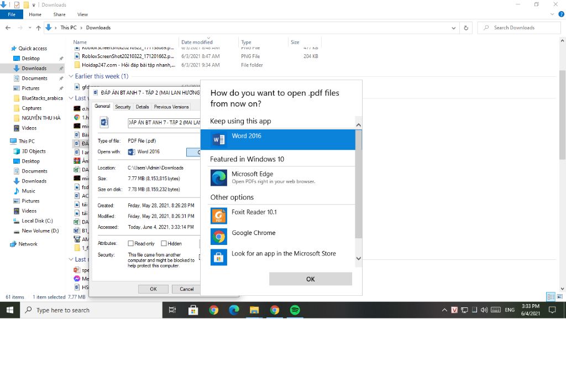This screenshot has height=392, width=566.
Task: Click OK in file Properties dialog
Action: click(x=153, y=289)
